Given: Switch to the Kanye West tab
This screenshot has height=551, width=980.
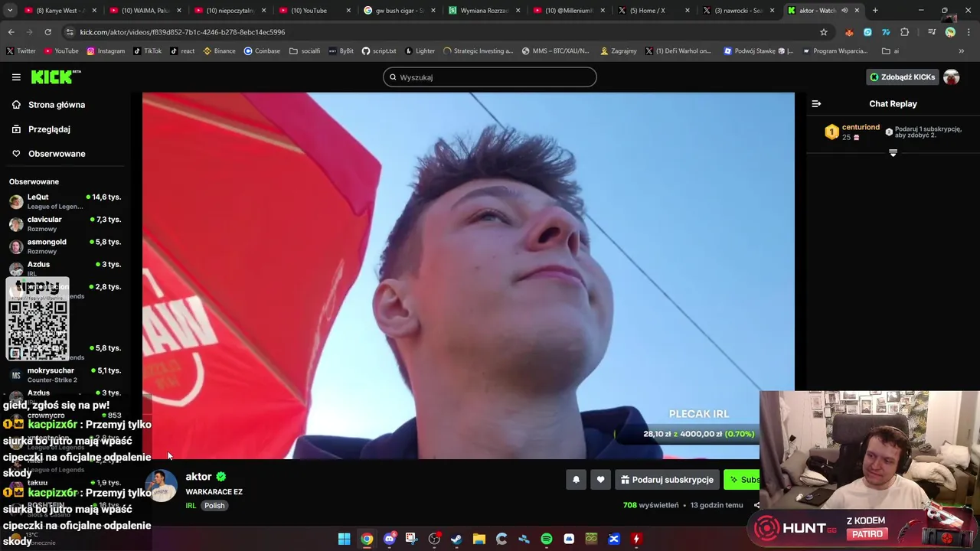Looking at the screenshot, I should pyautogui.click(x=60, y=11).
